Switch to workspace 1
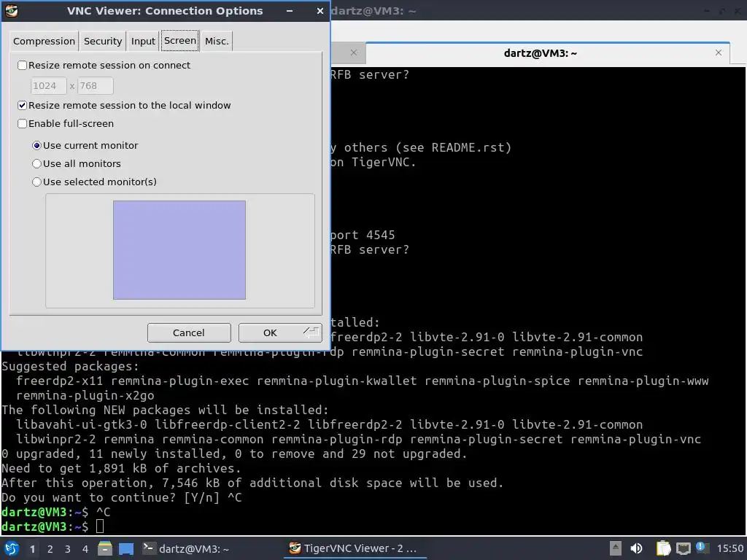747x560 pixels. [32, 549]
